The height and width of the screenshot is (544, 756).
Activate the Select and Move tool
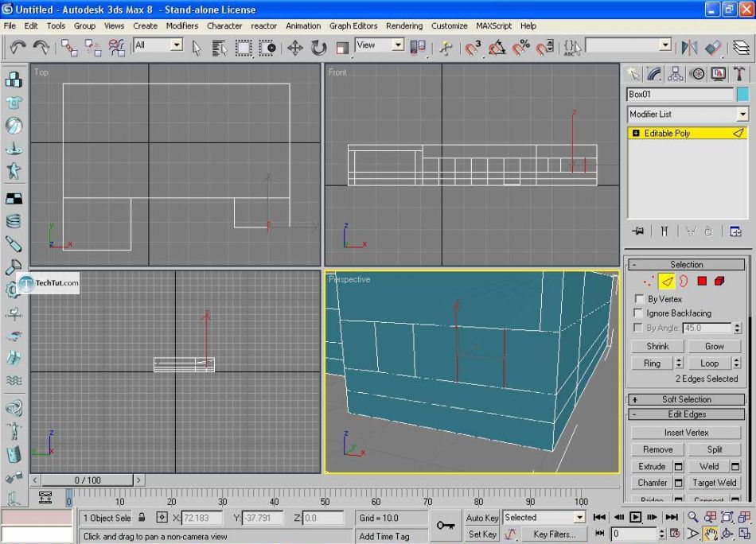coord(295,48)
